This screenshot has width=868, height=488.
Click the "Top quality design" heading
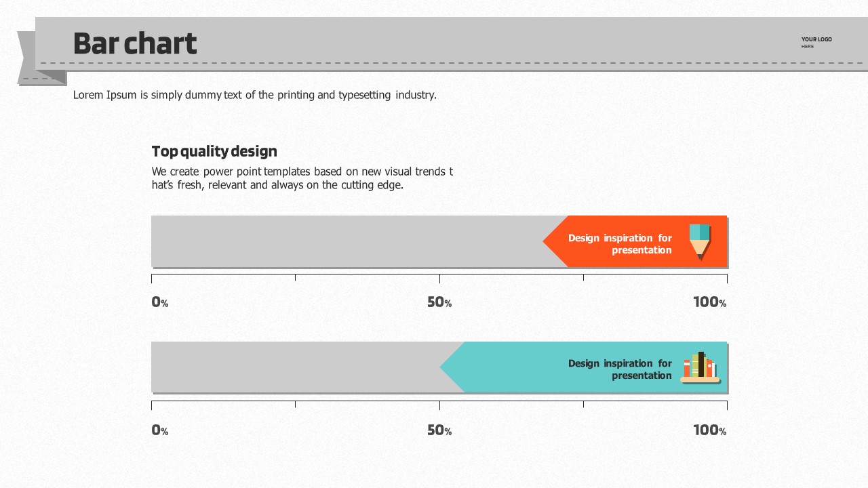(x=214, y=151)
